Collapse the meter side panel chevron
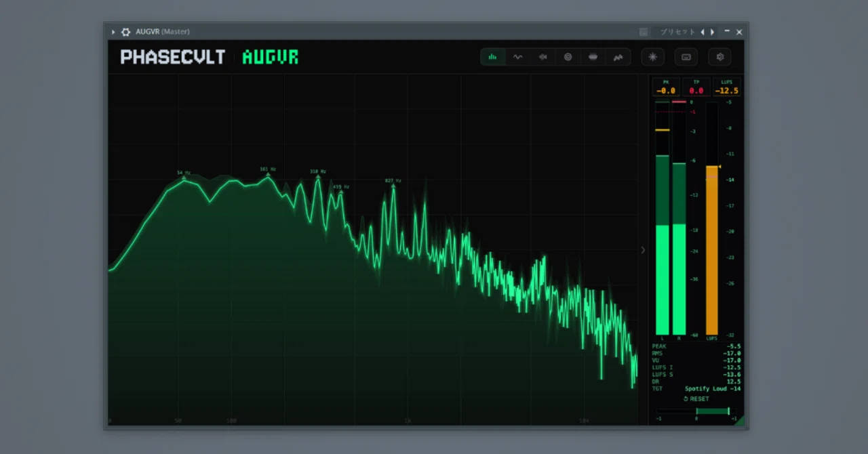Image resolution: width=868 pixels, height=454 pixels. 643,250
